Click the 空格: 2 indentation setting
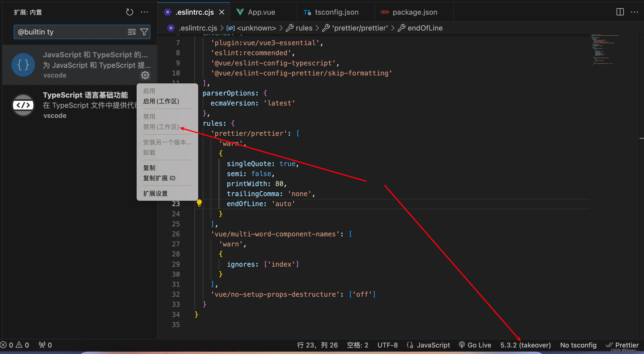 pos(357,345)
